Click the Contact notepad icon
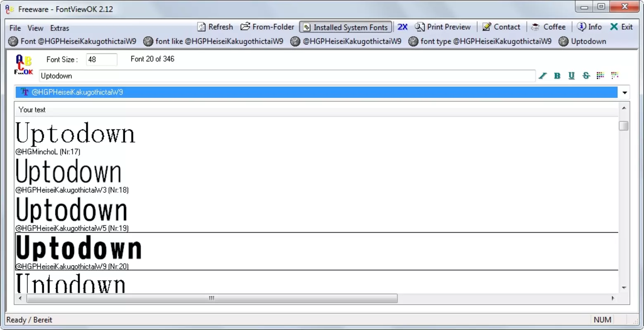Viewport: 644px width, 330px height. pos(487,27)
